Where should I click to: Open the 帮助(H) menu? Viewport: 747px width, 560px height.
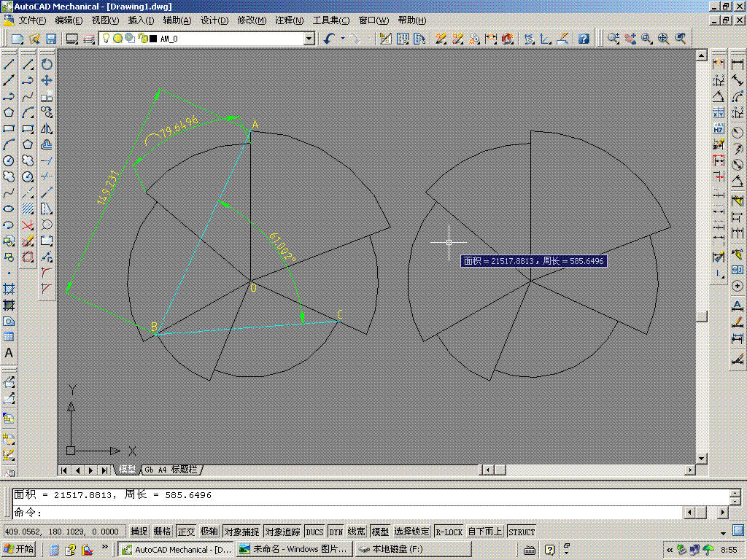pyautogui.click(x=412, y=20)
